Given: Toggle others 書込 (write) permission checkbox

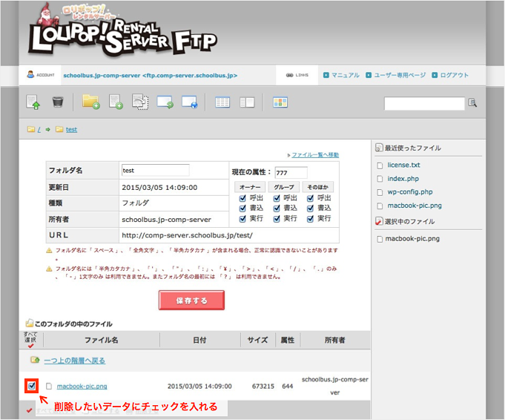Looking at the screenshot, I should (x=310, y=209).
